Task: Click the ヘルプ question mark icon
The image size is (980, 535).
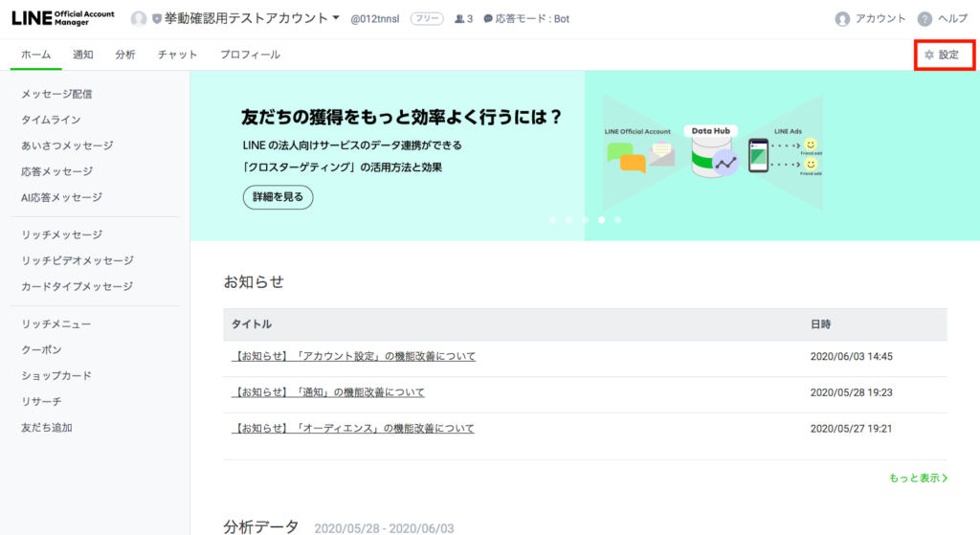Action: pos(925,19)
